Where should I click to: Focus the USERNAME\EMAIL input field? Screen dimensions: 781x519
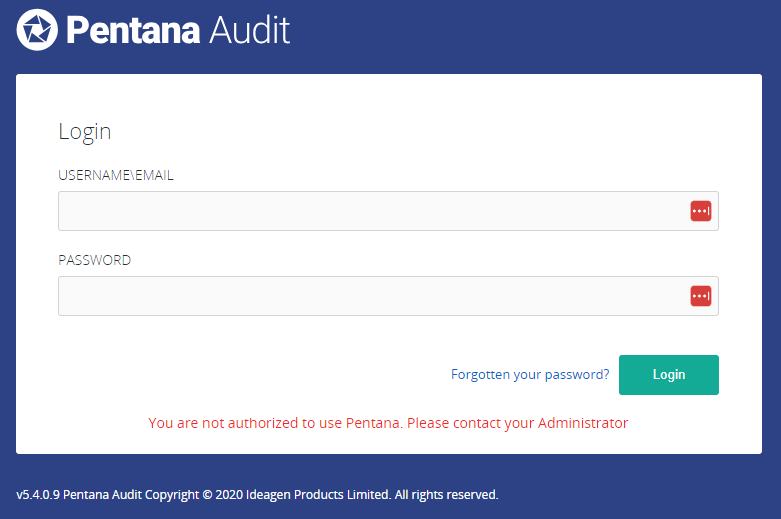click(388, 211)
